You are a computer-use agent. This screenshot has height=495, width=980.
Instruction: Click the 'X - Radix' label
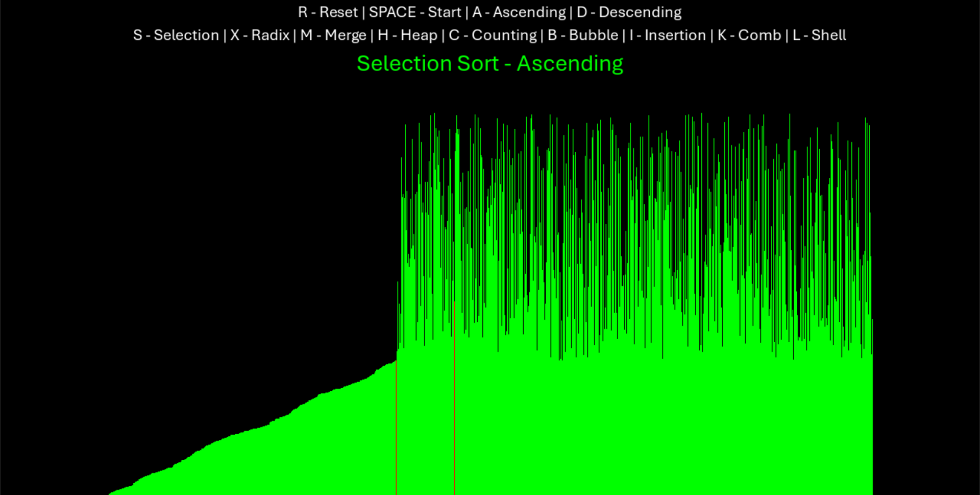[x=260, y=35]
